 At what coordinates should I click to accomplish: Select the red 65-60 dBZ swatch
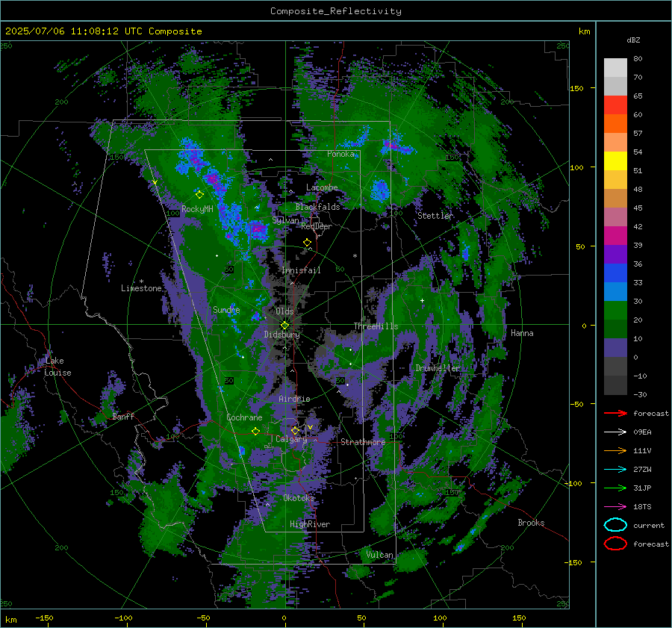coord(615,105)
